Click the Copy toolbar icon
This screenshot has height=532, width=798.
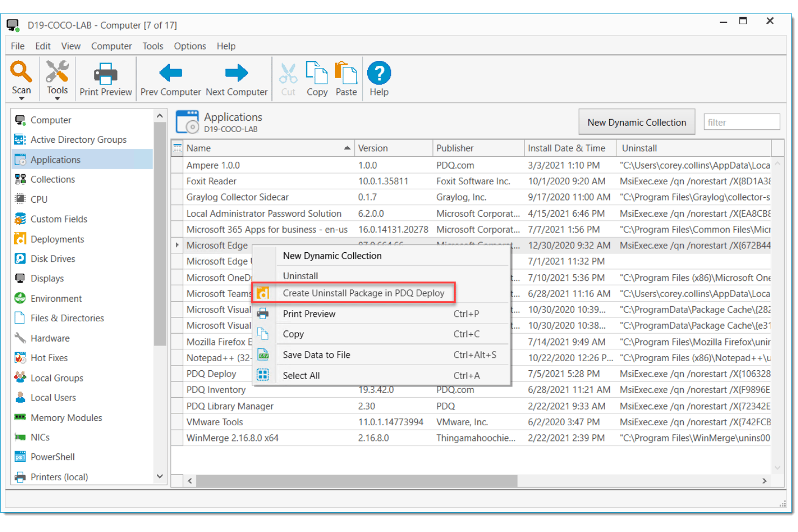(x=317, y=73)
